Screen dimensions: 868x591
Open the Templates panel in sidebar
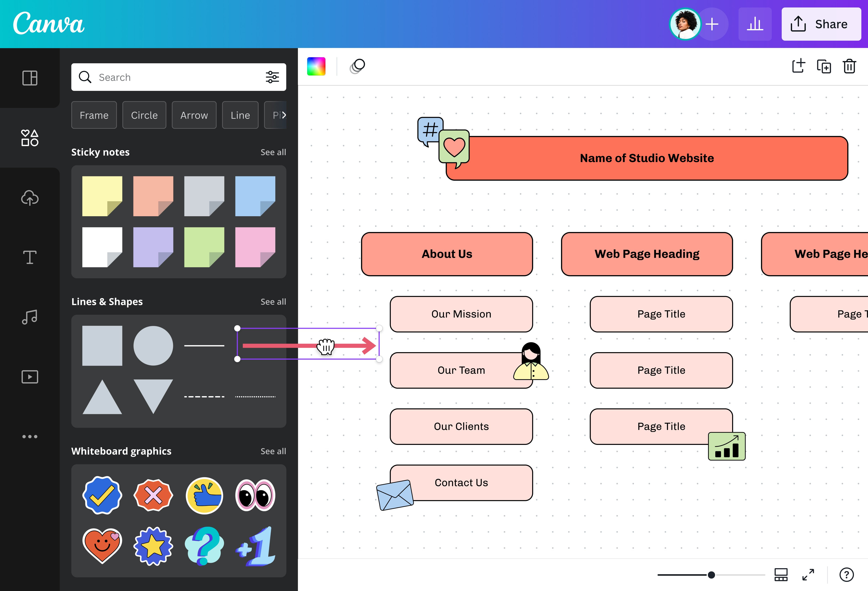point(30,78)
